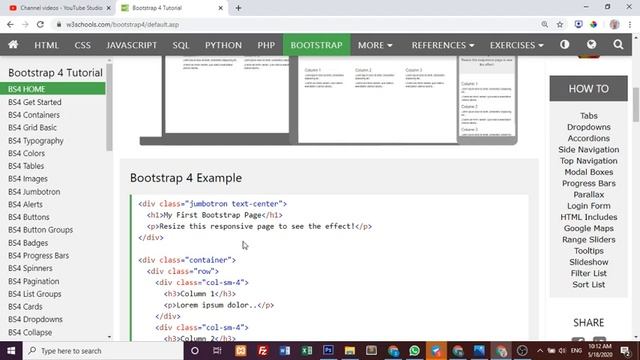Open the Chrome profile avatar
The height and width of the screenshot is (360, 640).
point(614,24)
